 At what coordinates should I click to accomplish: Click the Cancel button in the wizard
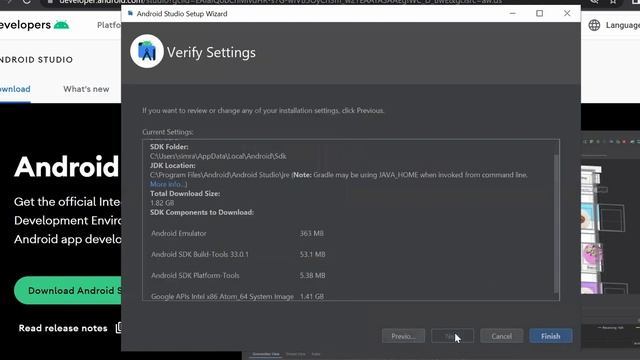pyautogui.click(x=501, y=336)
